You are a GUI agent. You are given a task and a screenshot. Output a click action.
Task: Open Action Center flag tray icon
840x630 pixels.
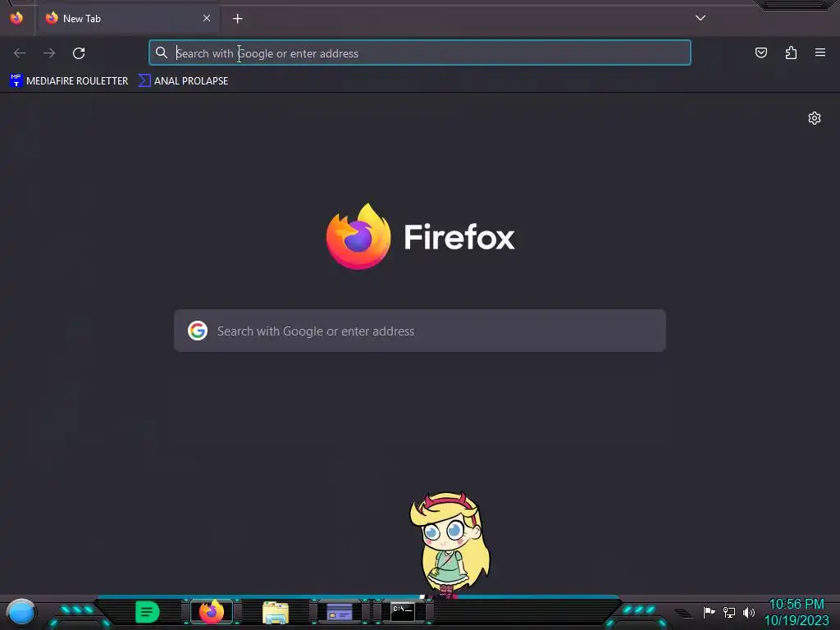(x=709, y=612)
